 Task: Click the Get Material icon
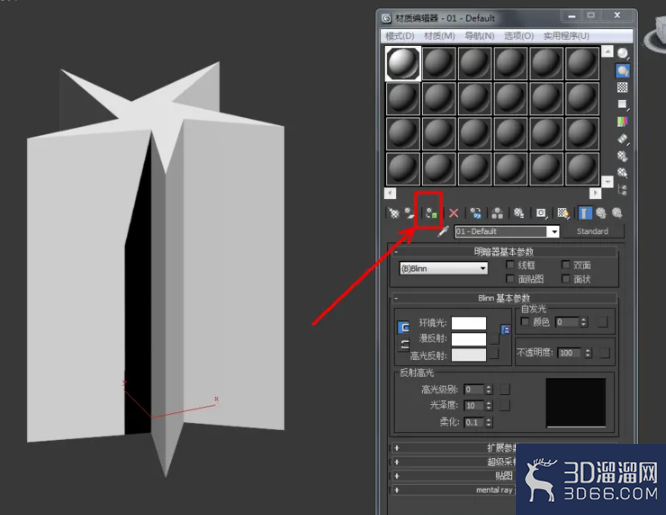(x=394, y=213)
